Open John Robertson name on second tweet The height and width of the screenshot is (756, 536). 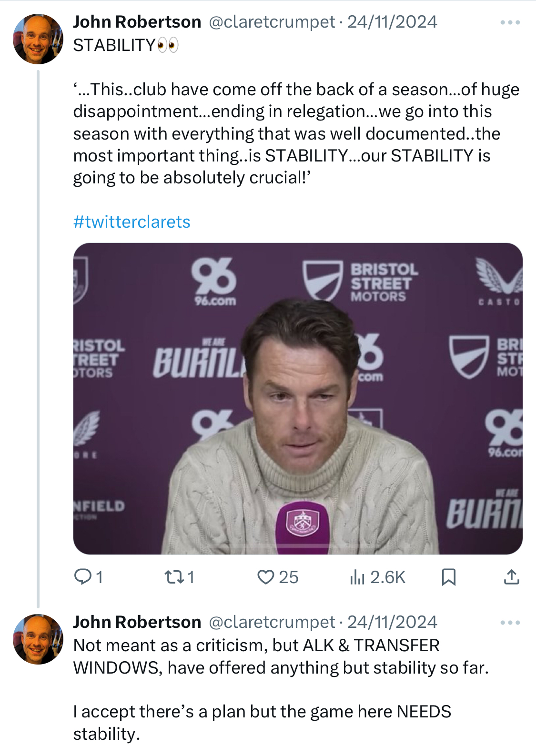[137, 622]
